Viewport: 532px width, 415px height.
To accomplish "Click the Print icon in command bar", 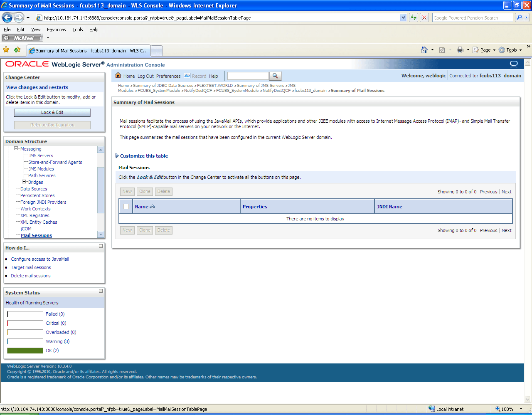I will [x=460, y=50].
